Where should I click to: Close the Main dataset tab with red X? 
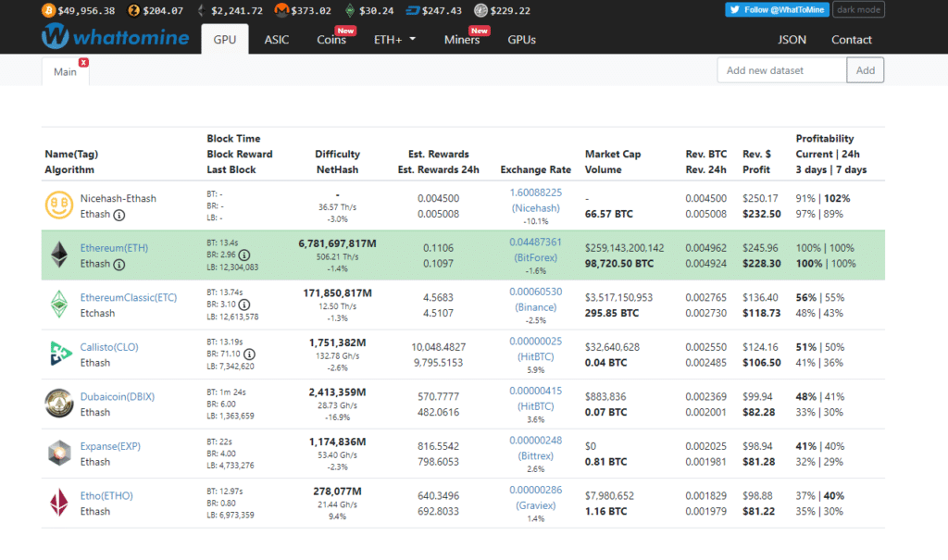pyautogui.click(x=83, y=62)
